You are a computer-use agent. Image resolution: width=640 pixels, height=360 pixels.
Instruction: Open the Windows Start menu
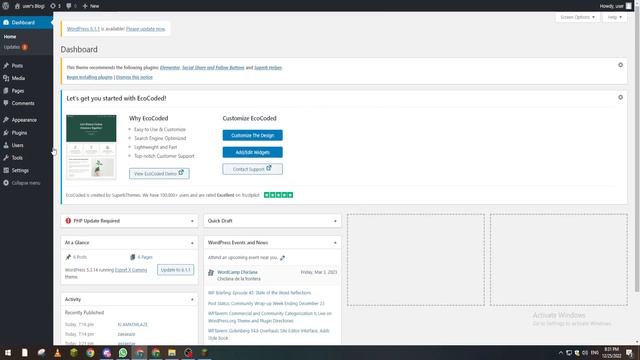pyautogui.click(x=8, y=353)
